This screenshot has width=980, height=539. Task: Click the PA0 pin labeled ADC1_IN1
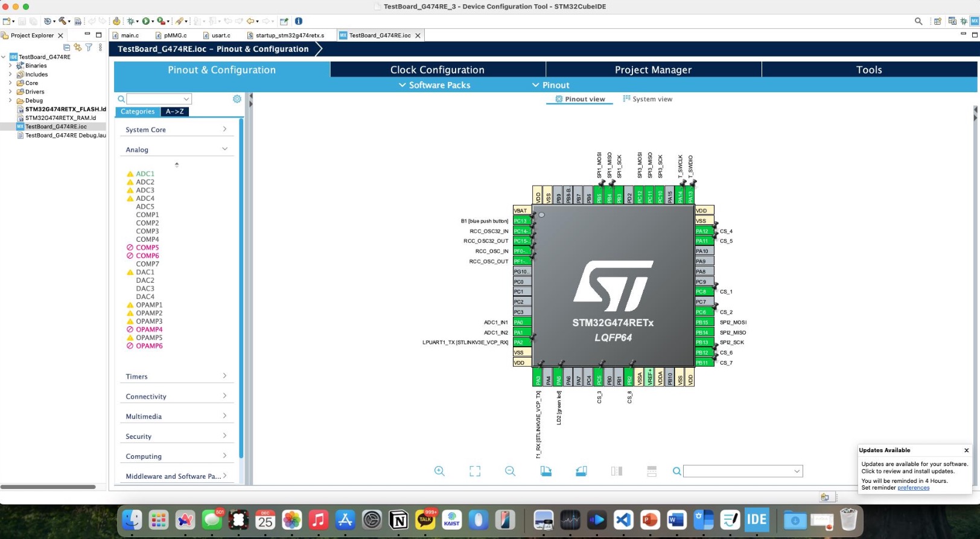521,322
